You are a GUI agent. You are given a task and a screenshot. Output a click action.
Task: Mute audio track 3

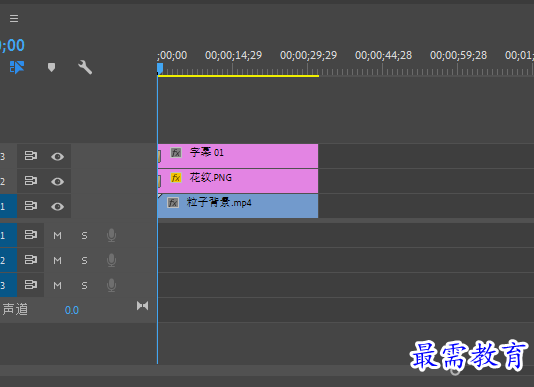tap(58, 285)
